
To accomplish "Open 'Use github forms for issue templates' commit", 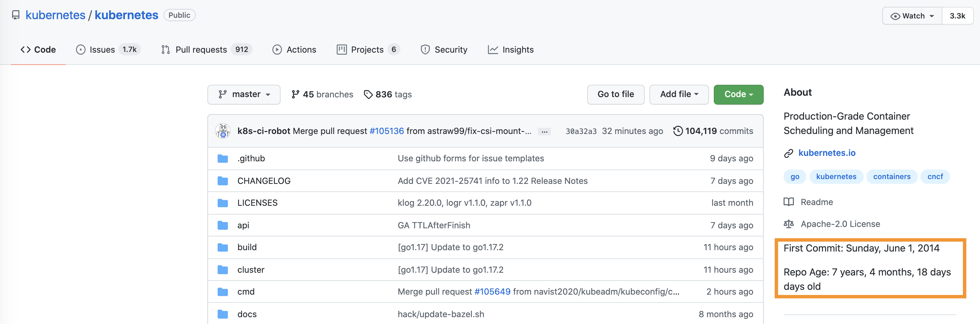I will tap(470, 158).
